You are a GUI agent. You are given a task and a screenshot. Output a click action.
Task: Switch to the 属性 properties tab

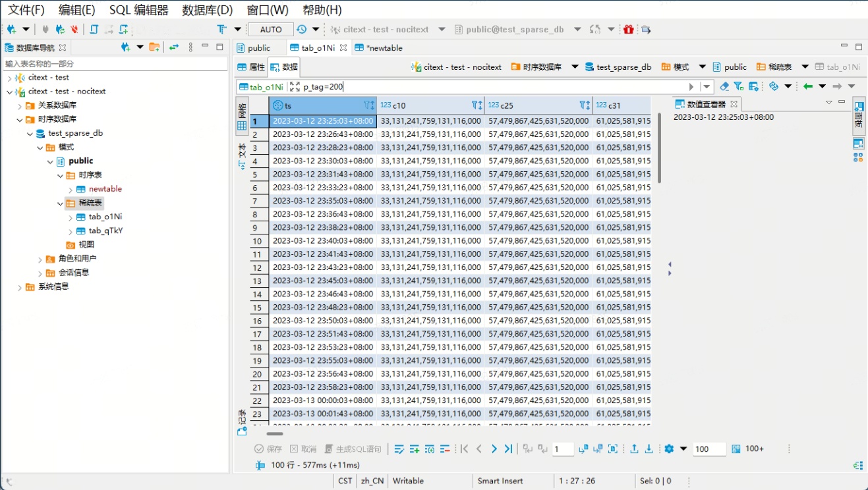251,67
